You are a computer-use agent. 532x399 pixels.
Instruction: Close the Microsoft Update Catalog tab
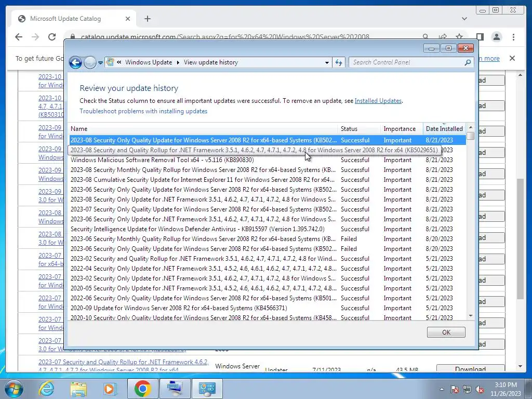(128, 19)
